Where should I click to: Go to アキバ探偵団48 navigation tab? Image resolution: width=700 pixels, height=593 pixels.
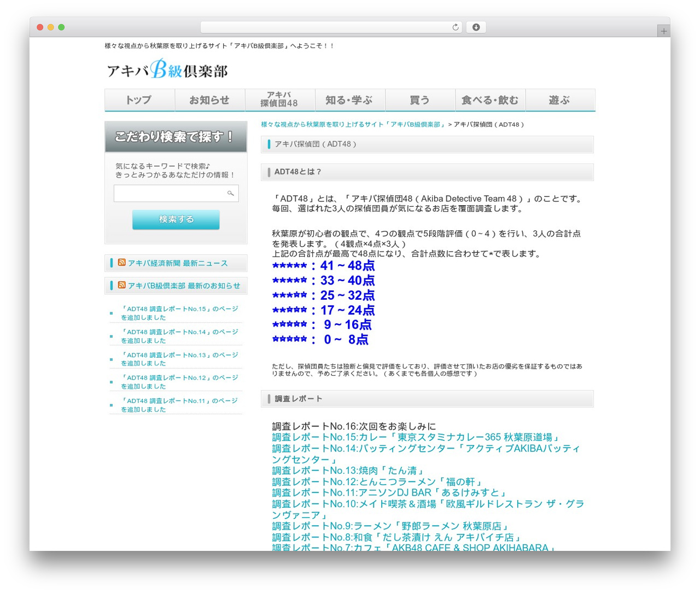point(279,100)
